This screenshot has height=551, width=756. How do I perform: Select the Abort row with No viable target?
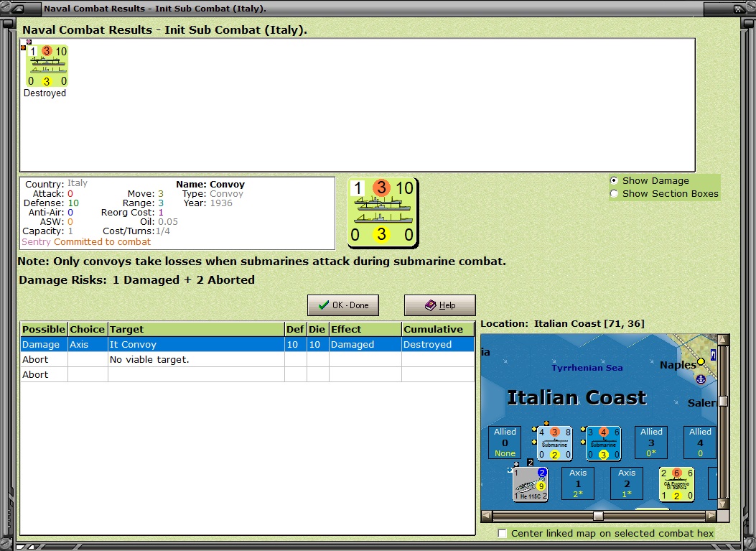click(x=248, y=359)
